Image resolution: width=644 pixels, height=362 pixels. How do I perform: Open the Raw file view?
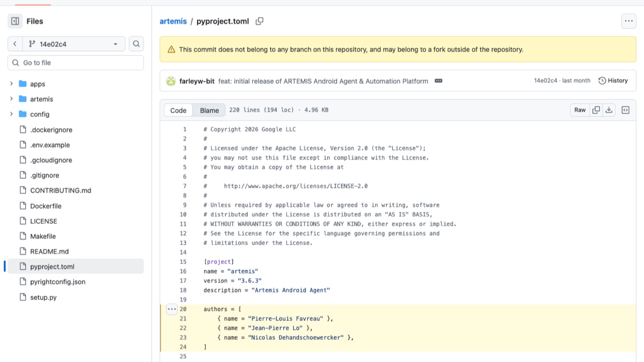point(580,110)
